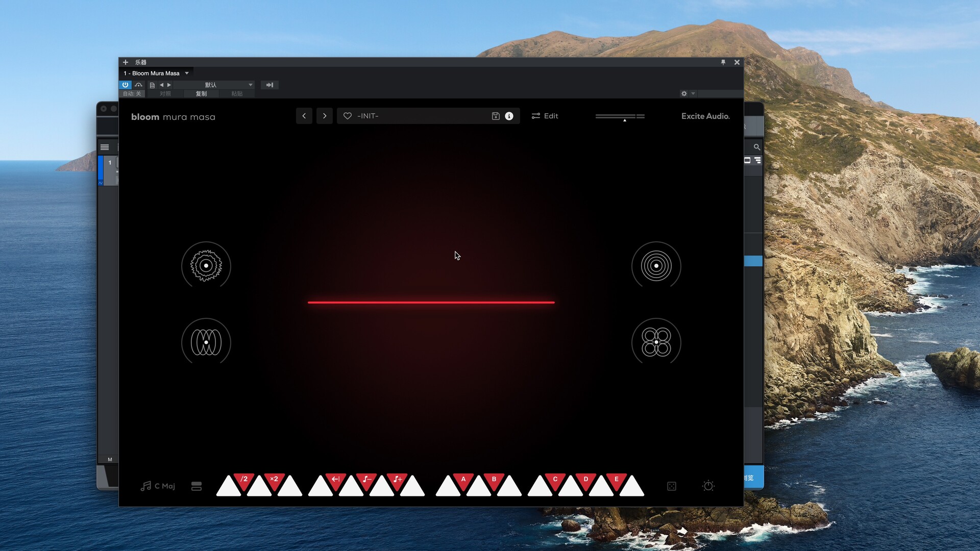Toggle 自动 automation off switch
The height and width of the screenshot is (551, 980).
[x=132, y=93]
